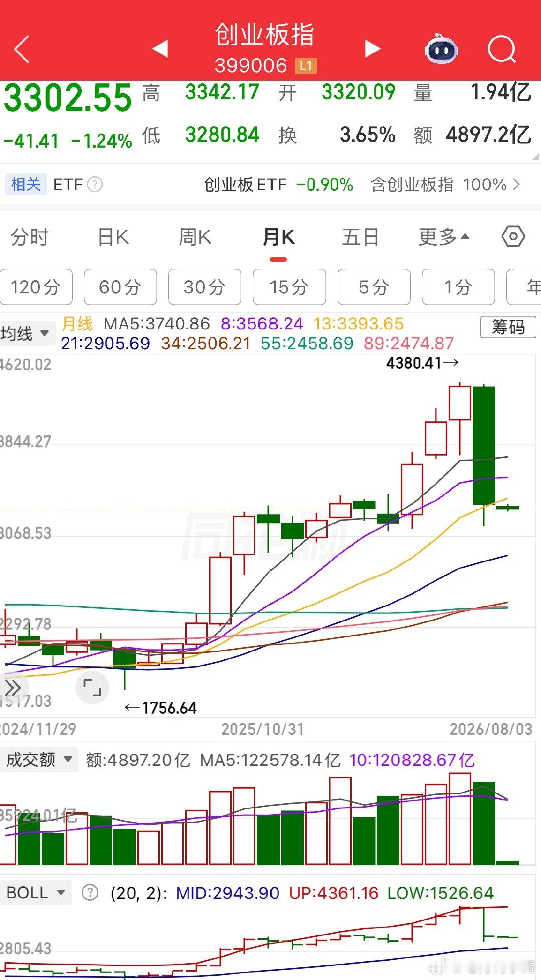The width and height of the screenshot is (541, 980).
Task: Open chart settings hexagon icon
Action: [513, 236]
